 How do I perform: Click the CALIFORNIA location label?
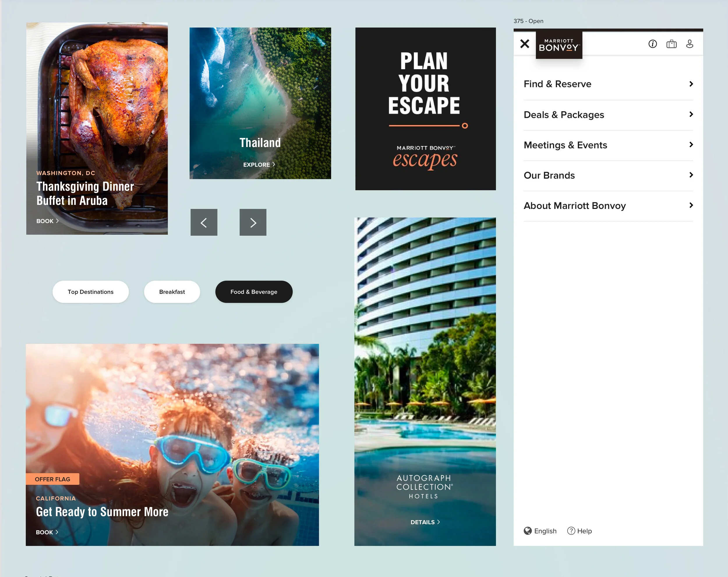[x=56, y=498]
